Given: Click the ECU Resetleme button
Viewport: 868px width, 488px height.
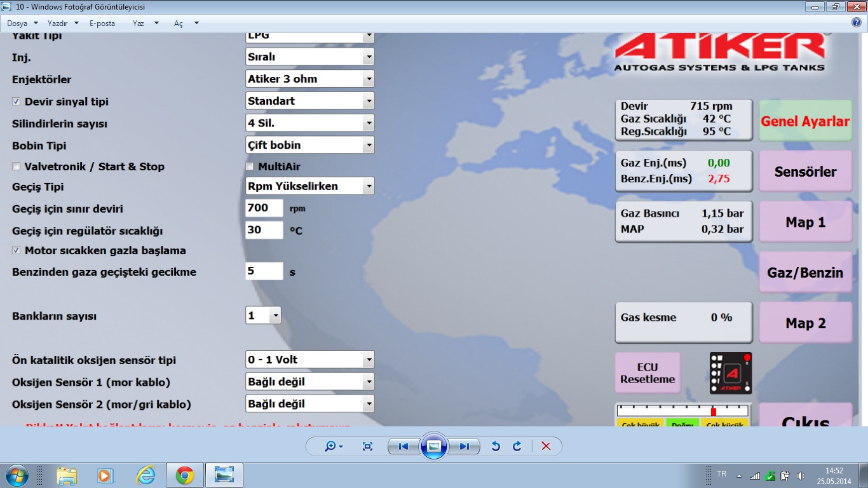Looking at the screenshot, I should click(648, 374).
